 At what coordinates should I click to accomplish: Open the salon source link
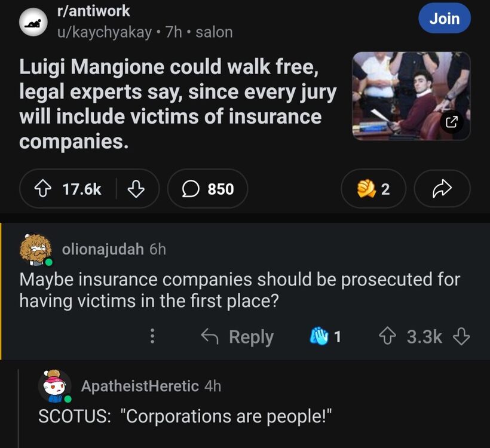pos(214,32)
